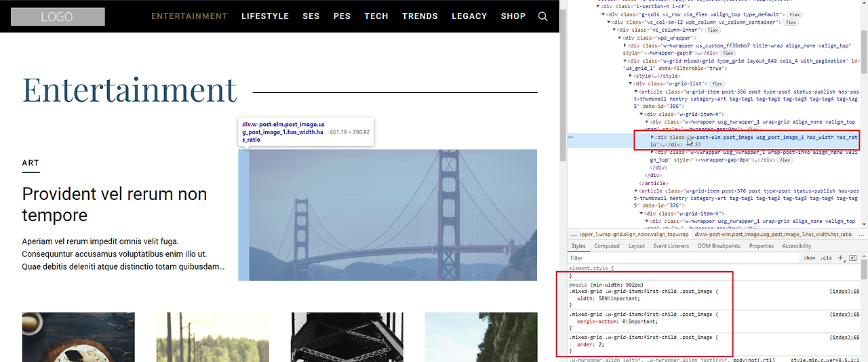
Task: Click the black-and-white steel bridge thumbnail
Action: click(x=347, y=337)
